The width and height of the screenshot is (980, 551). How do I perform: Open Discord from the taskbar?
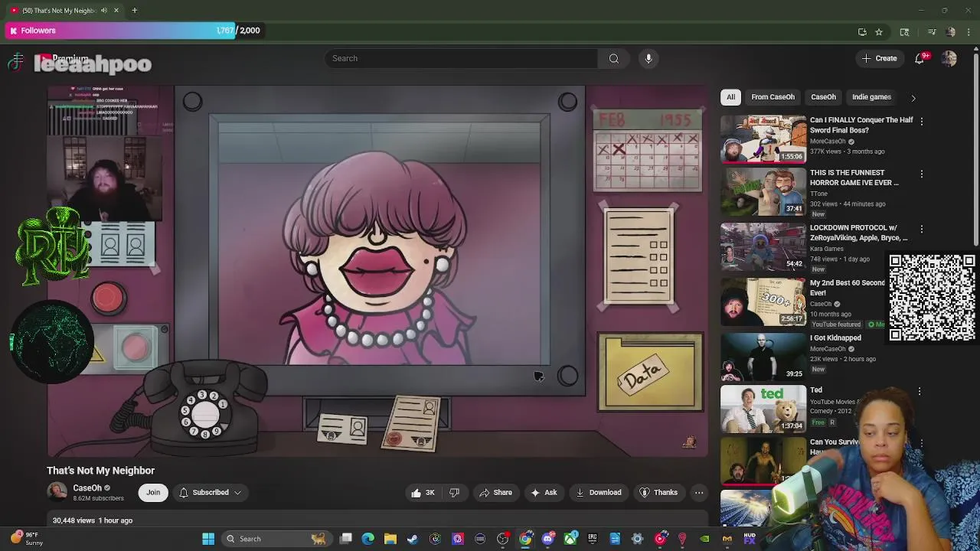point(547,539)
